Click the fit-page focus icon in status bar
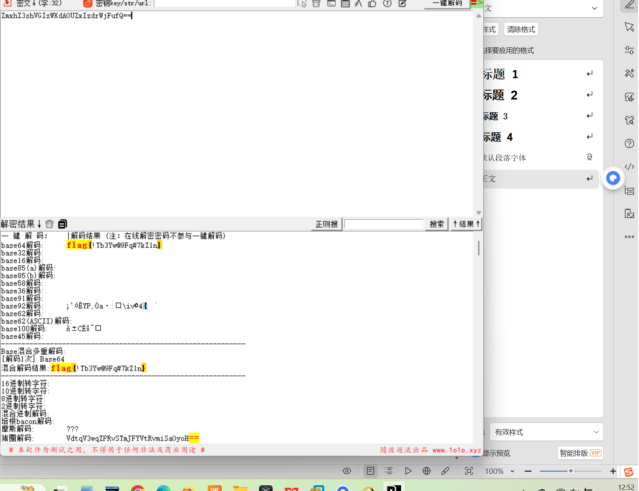 [469, 471]
